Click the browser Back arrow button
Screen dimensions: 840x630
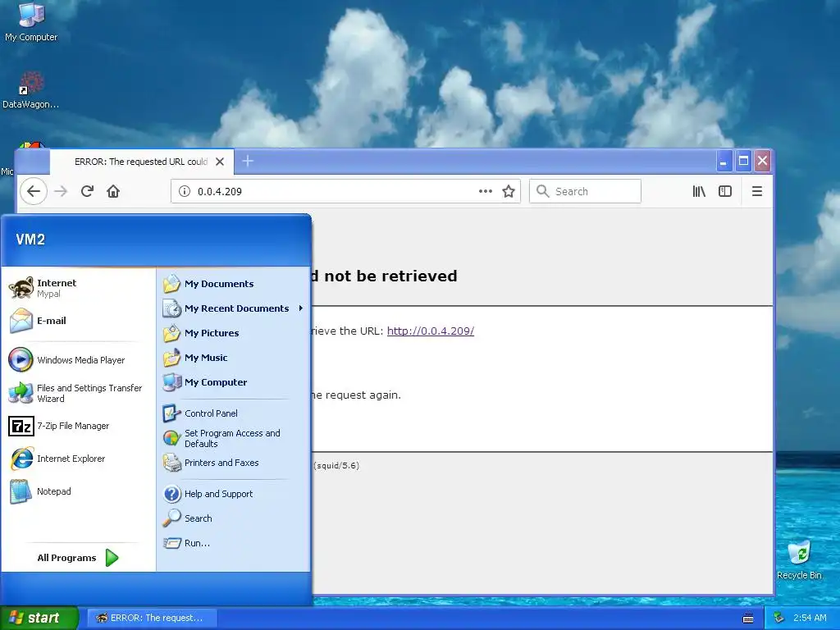pyautogui.click(x=33, y=191)
